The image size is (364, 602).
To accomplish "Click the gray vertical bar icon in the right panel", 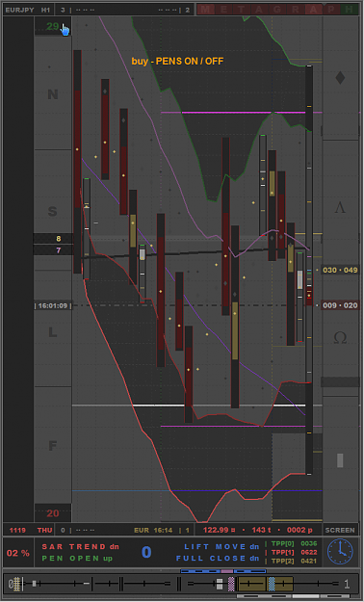I will (x=340, y=460).
